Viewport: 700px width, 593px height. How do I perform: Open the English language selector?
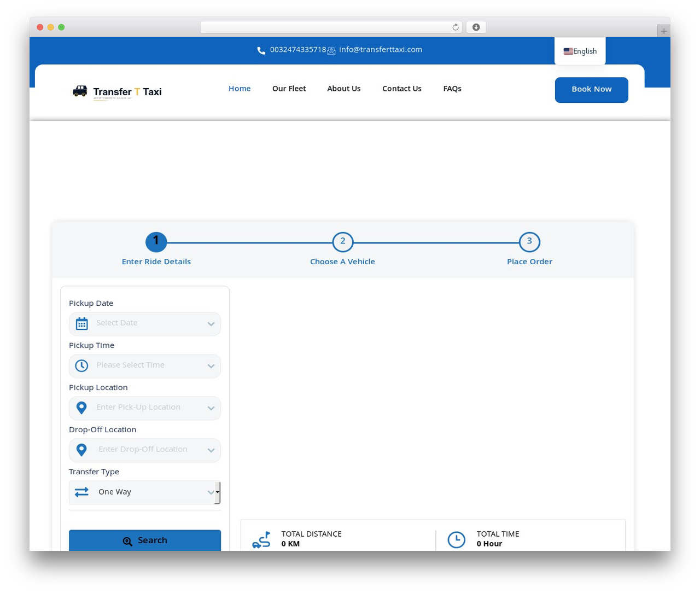coord(580,51)
